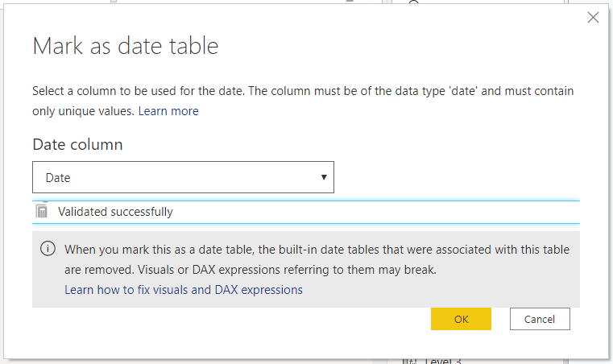
Task: Confirm with the yellow OK button
Action: pos(461,319)
